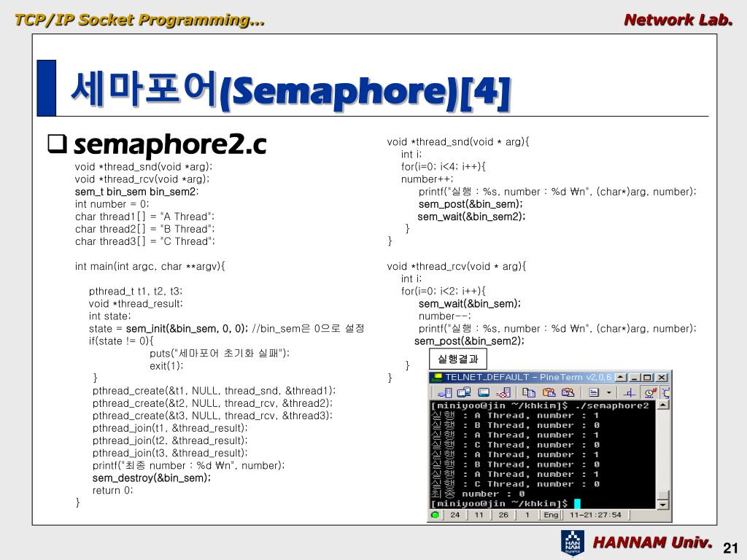Image resolution: width=747 pixels, height=560 pixels.
Task: Click the '세마포어(Semaphore)[4]' slide title
Action: tap(291, 90)
